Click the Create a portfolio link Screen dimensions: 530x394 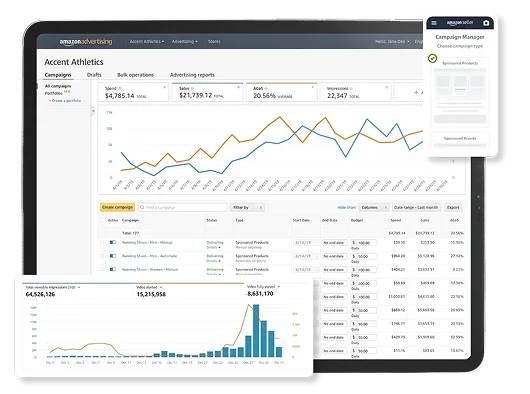(65, 100)
